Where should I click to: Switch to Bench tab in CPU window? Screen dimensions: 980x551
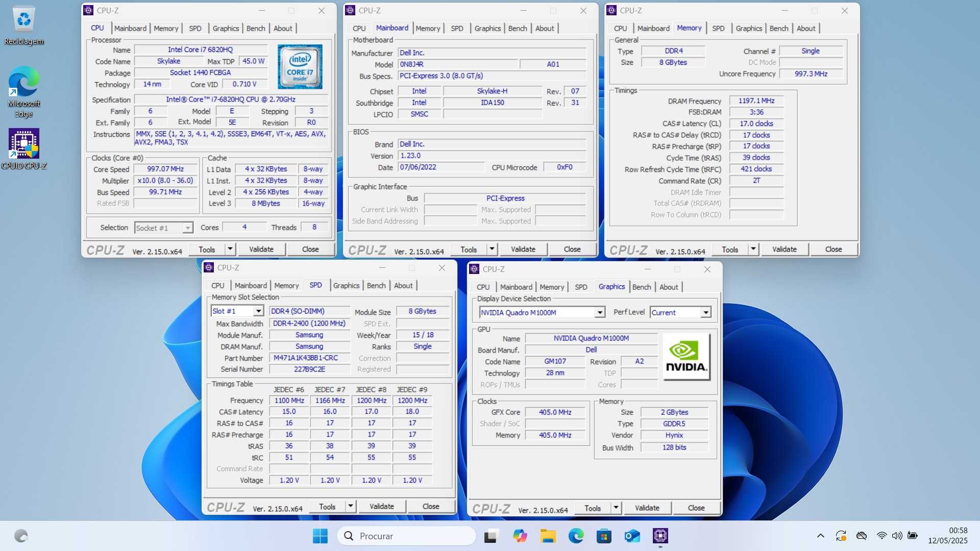pyautogui.click(x=256, y=29)
